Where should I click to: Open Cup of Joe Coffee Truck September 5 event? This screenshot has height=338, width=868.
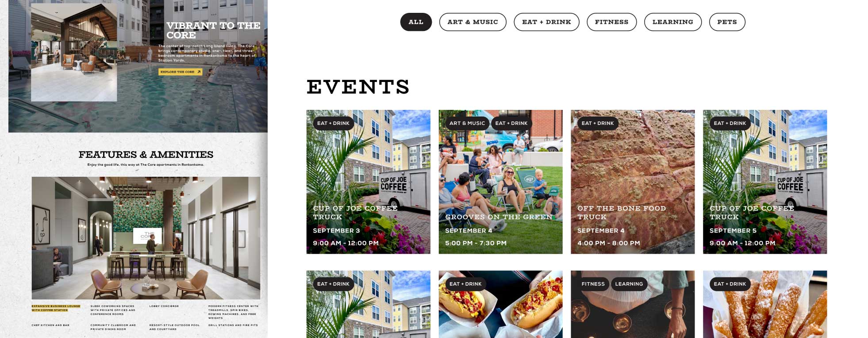tap(765, 182)
